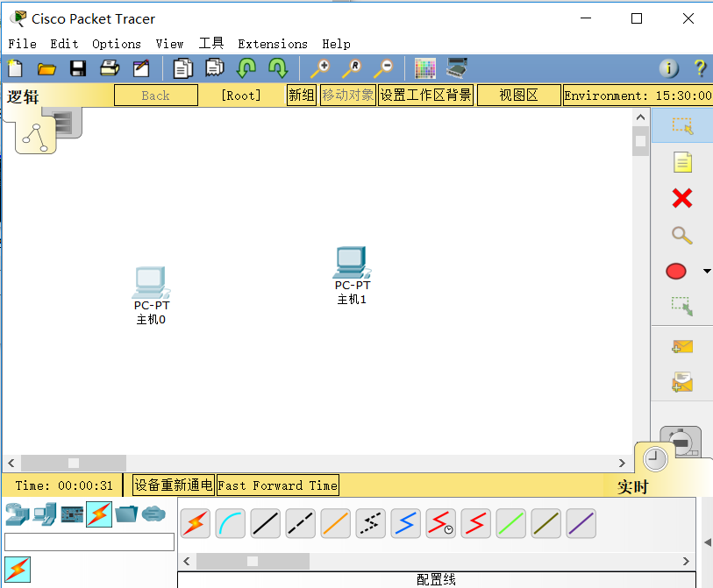The image size is (713, 588).
Task: Select Components category icon
Action: click(x=72, y=514)
